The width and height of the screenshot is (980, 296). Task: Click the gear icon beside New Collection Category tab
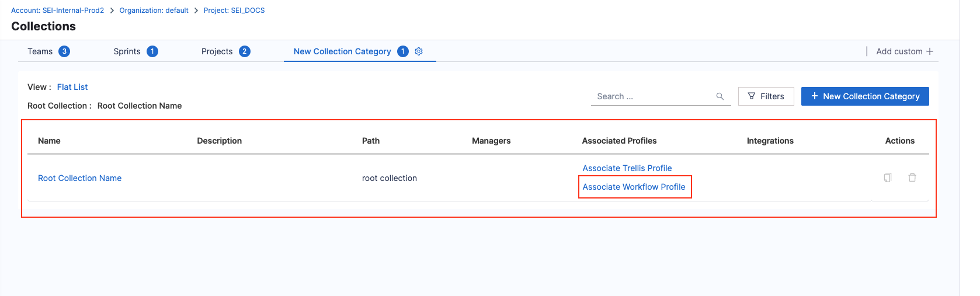click(419, 51)
